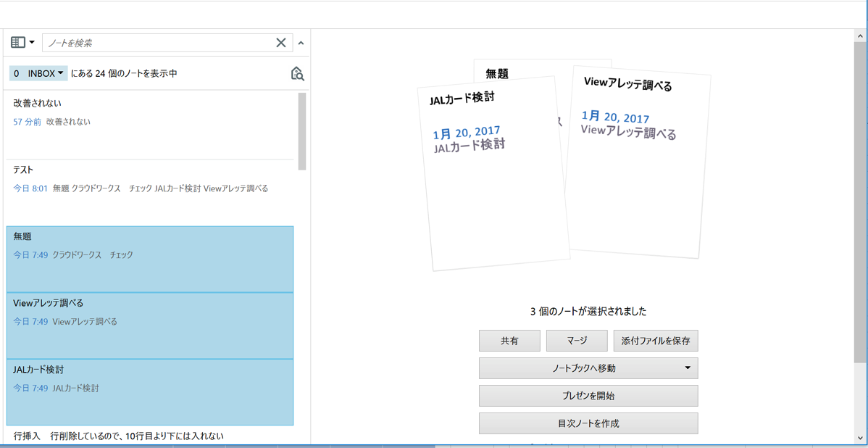Open the note starting with 行挿入
The width and height of the screenshot is (868, 448).
150,436
